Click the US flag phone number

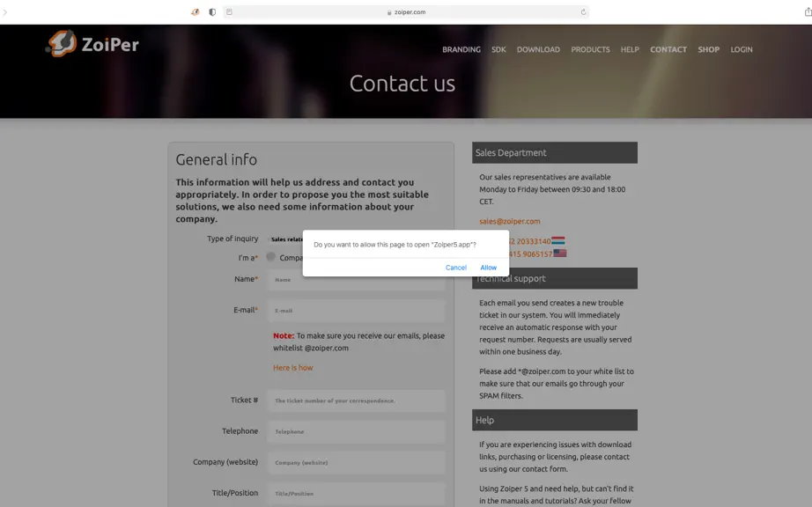[533, 254]
